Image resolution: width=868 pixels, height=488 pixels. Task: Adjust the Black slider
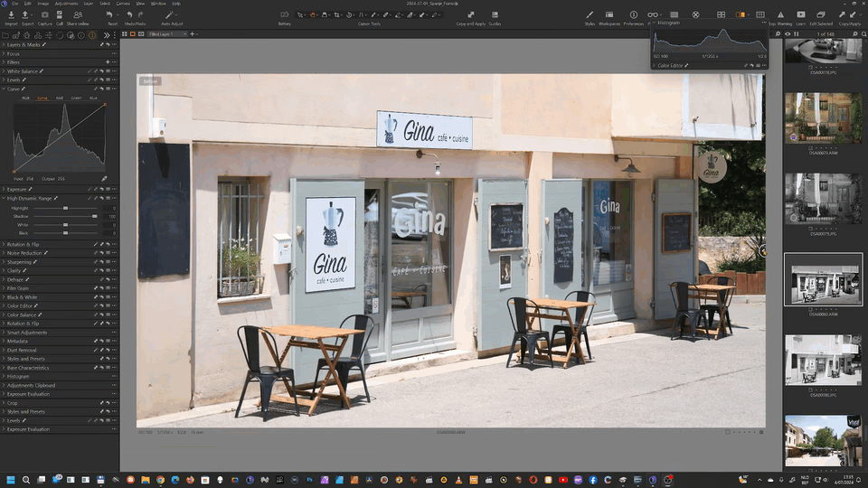[65, 233]
